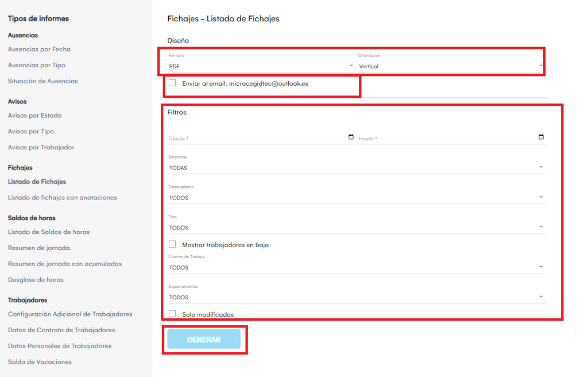Open the Desde date picker calendar icon
This screenshot has height=377, width=588.
[351, 137]
